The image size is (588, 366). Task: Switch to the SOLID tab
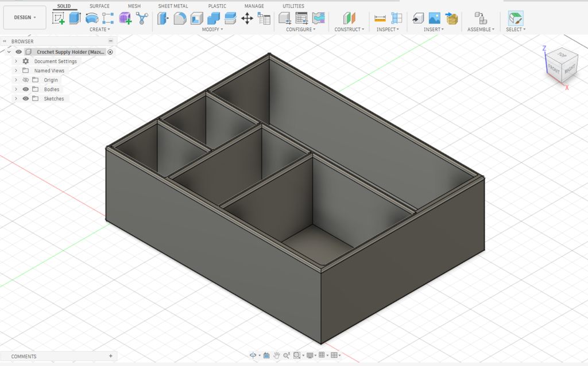point(64,6)
